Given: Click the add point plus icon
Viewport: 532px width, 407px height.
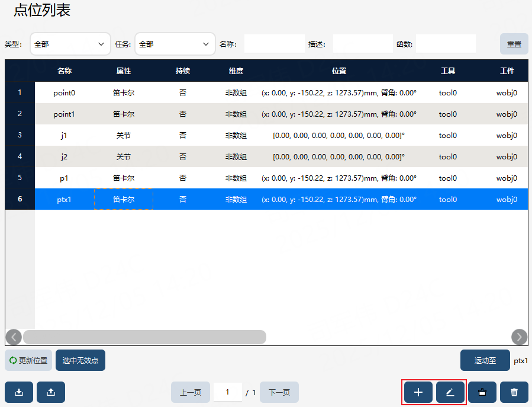Looking at the screenshot, I should coord(418,392).
